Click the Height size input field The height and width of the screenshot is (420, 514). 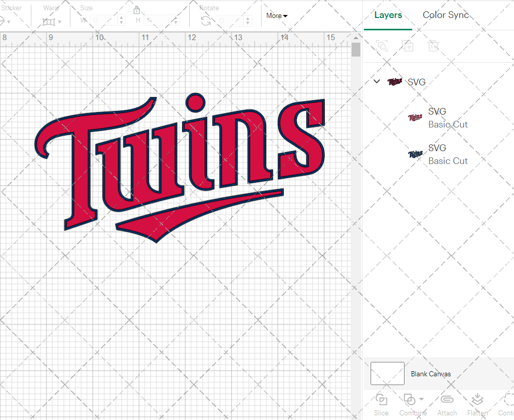pos(158,21)
